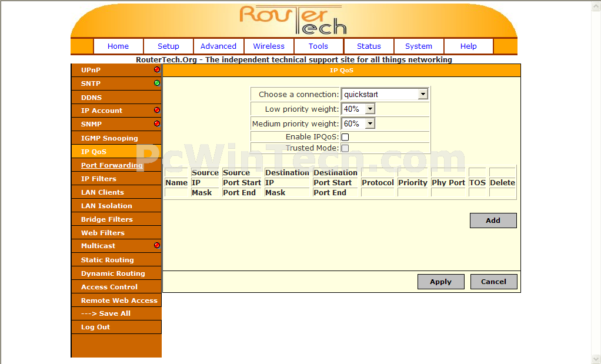The width and height of the screenshot is (601, 364).
Task: Go to the Tools menu tab
Action: coord(318,46)
